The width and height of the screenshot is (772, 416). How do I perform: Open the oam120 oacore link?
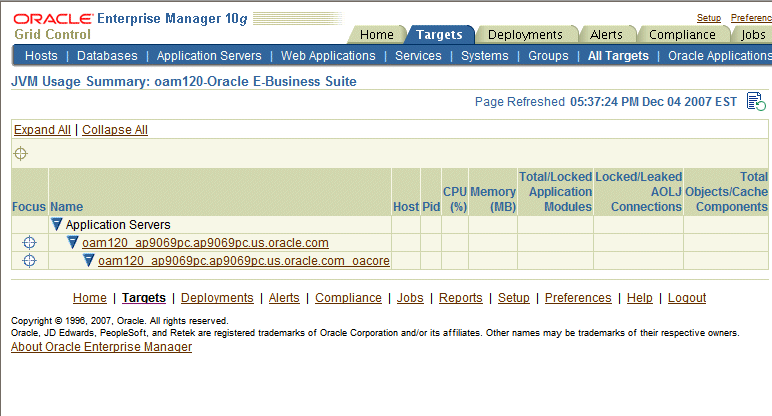pyautogui.click(x=244, y=260)
